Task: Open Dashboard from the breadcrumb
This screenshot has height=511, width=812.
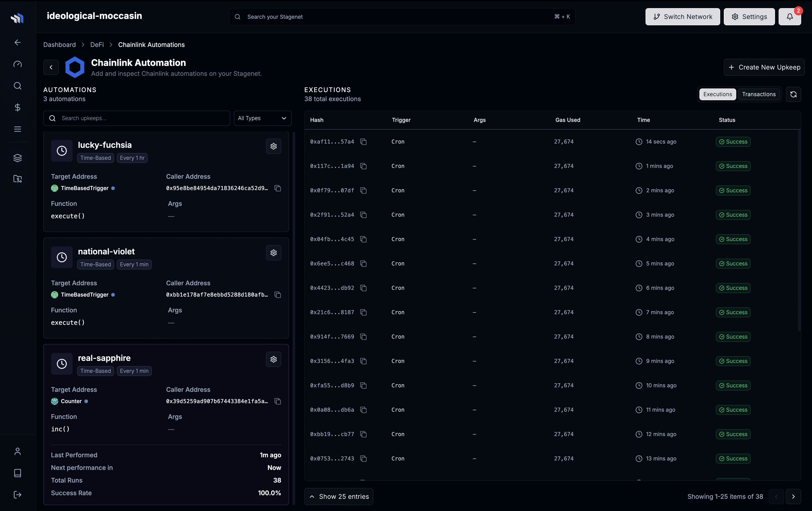Action: click(x=59, y=44)
